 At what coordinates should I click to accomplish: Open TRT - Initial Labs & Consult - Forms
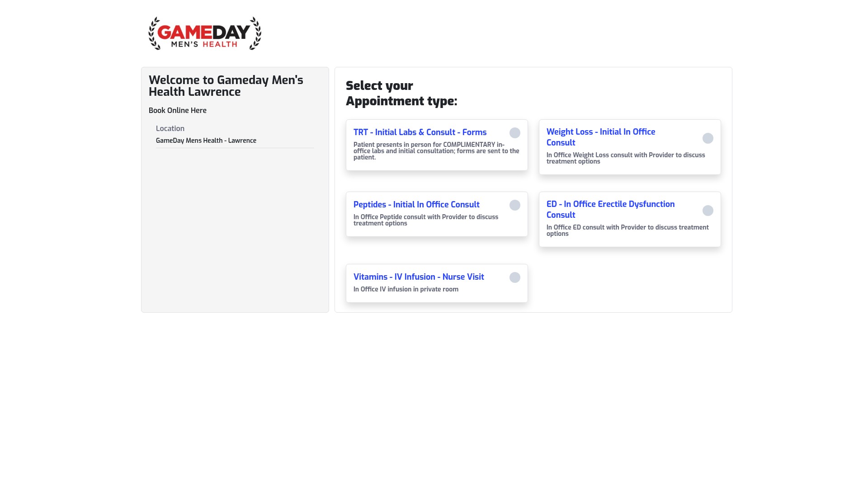(x=420, y=132)
